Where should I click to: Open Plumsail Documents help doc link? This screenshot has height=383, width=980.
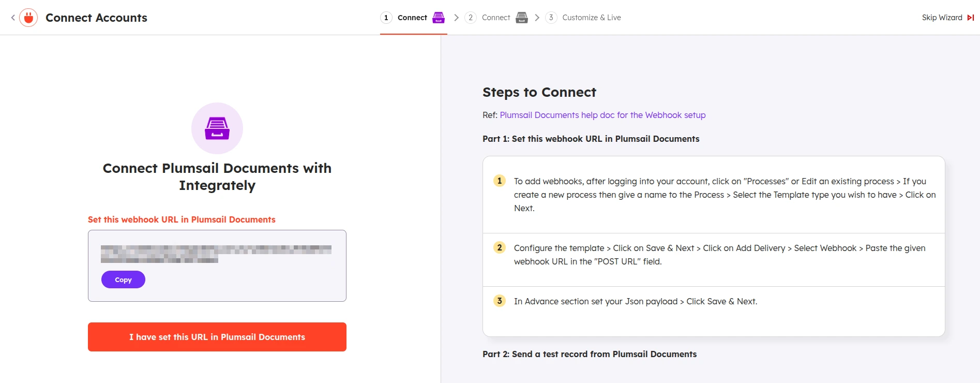pos(602,115)
